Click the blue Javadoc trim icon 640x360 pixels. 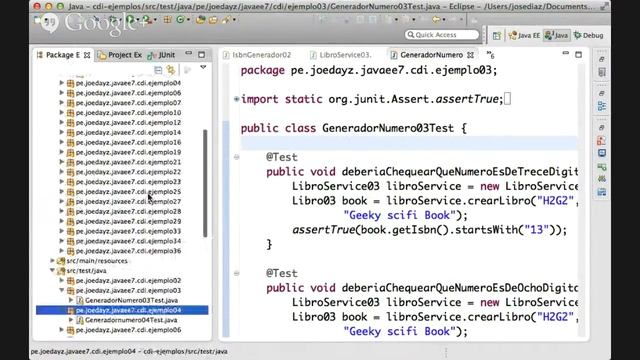602,153
